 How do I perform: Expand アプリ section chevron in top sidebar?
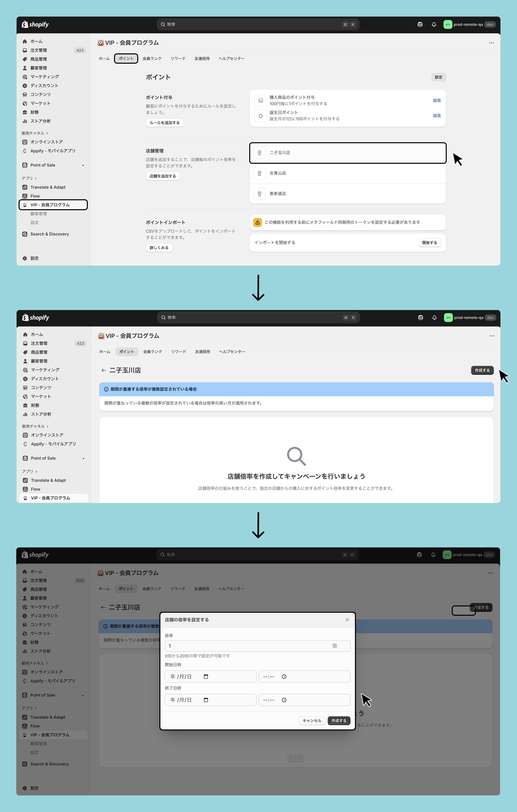[36, 178]
